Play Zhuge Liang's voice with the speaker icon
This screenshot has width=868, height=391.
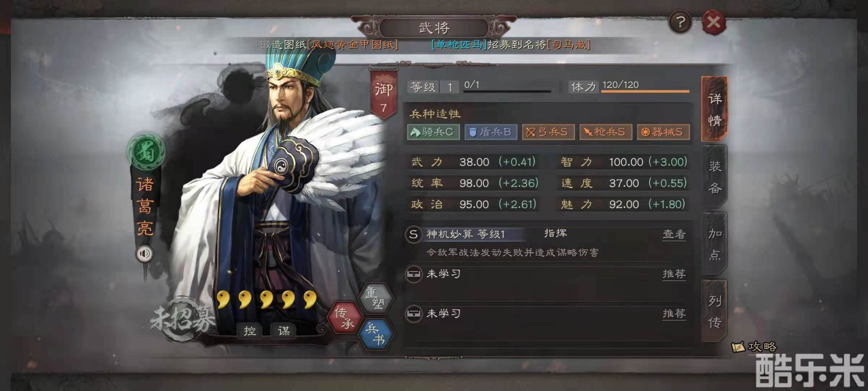[144, 253]
